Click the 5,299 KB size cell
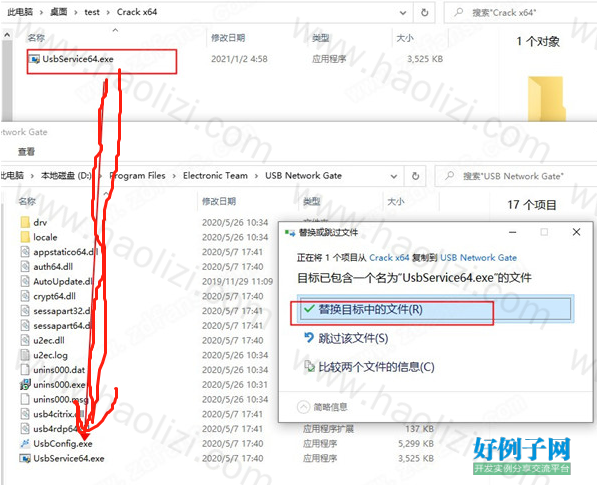 416,444
